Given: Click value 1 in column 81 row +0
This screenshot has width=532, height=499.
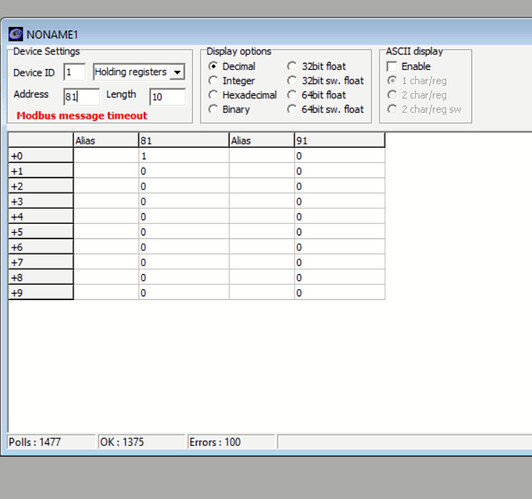Looking at the screenshot, I should point(184,156).
